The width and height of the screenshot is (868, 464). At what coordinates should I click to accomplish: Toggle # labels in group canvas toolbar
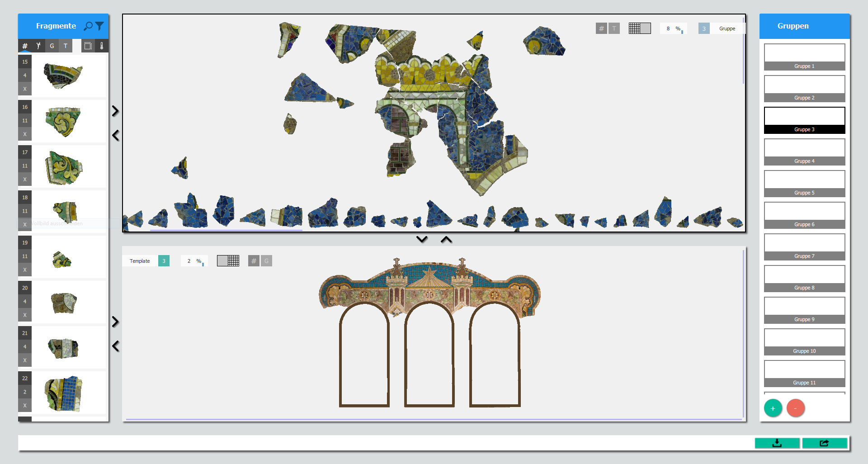601,28
